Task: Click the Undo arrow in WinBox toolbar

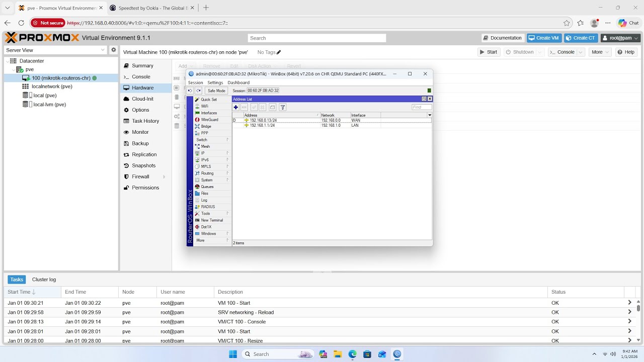Action: (190, 90)
